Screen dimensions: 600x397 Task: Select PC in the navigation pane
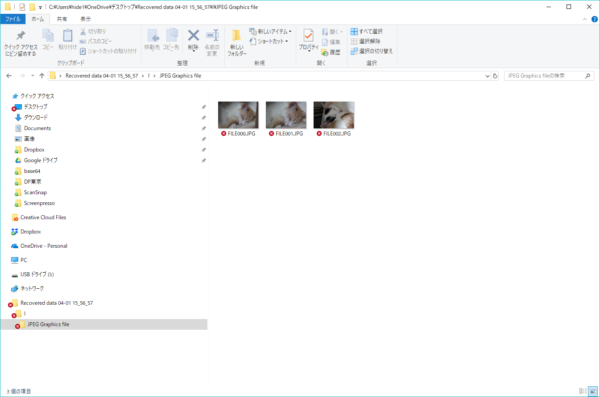19,260
